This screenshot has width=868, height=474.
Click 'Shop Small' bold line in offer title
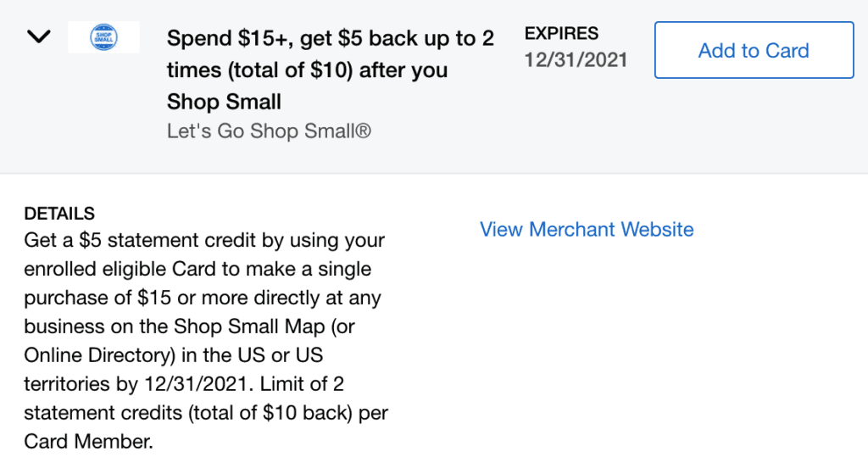(224, 102)
